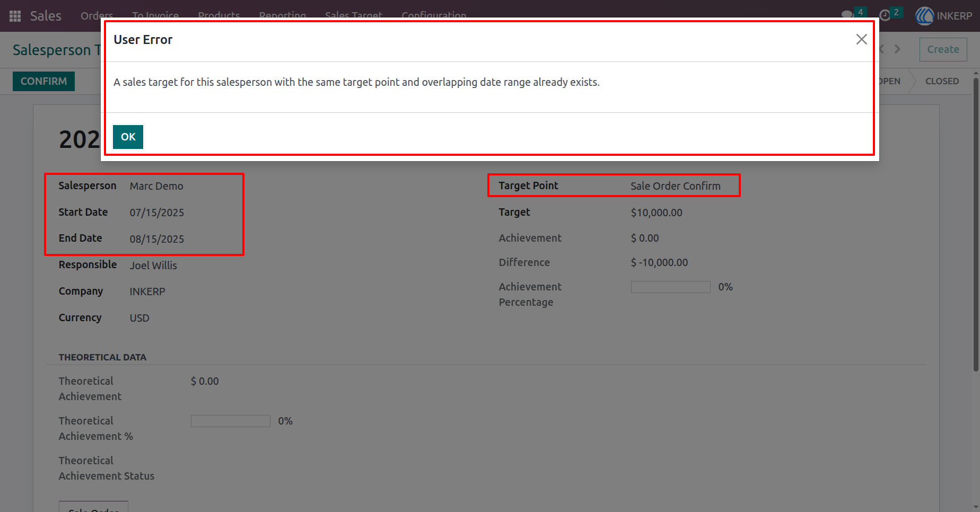Open the Sales Target menu

354,16
